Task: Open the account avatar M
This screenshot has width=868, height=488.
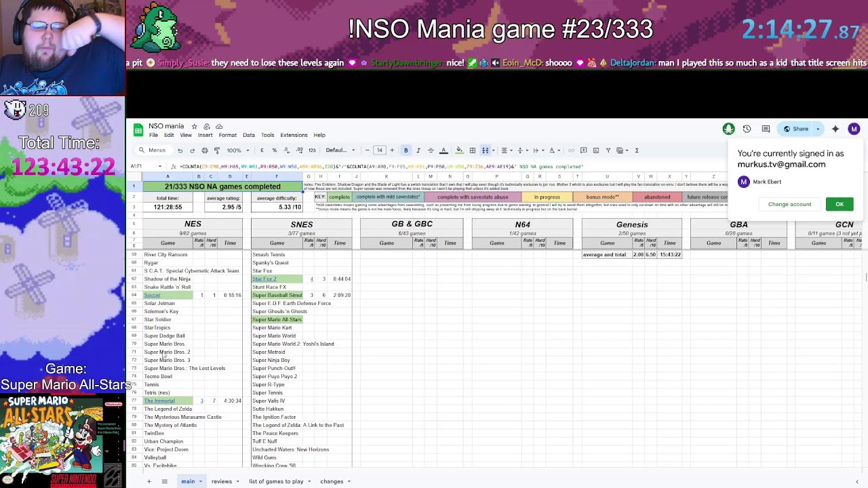Action: [x=854, y=129]
